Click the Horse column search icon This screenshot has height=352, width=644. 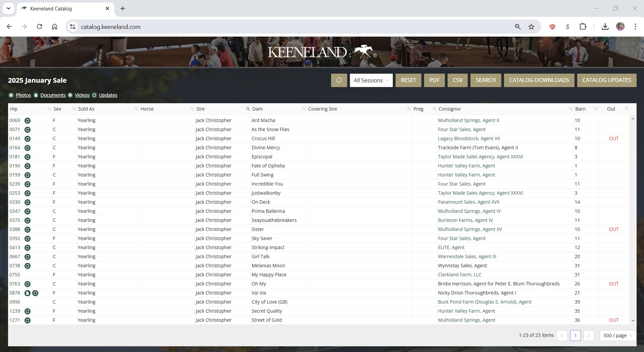point(192,109)
